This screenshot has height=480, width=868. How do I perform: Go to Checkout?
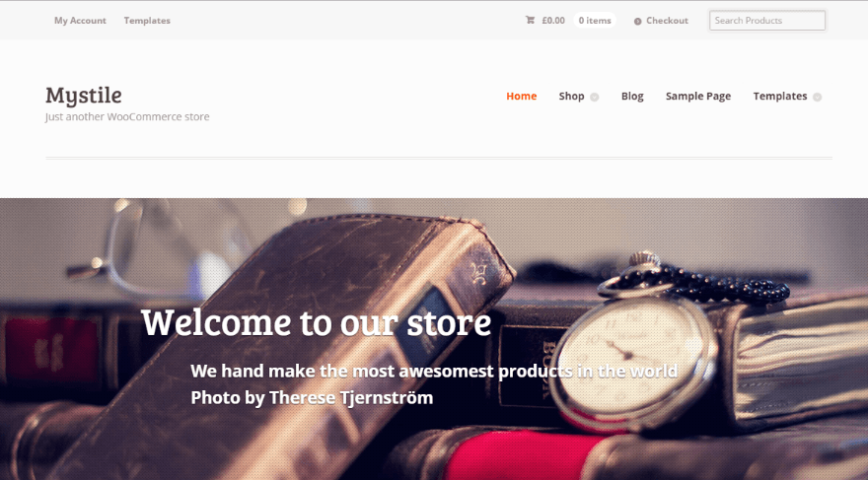667,21
